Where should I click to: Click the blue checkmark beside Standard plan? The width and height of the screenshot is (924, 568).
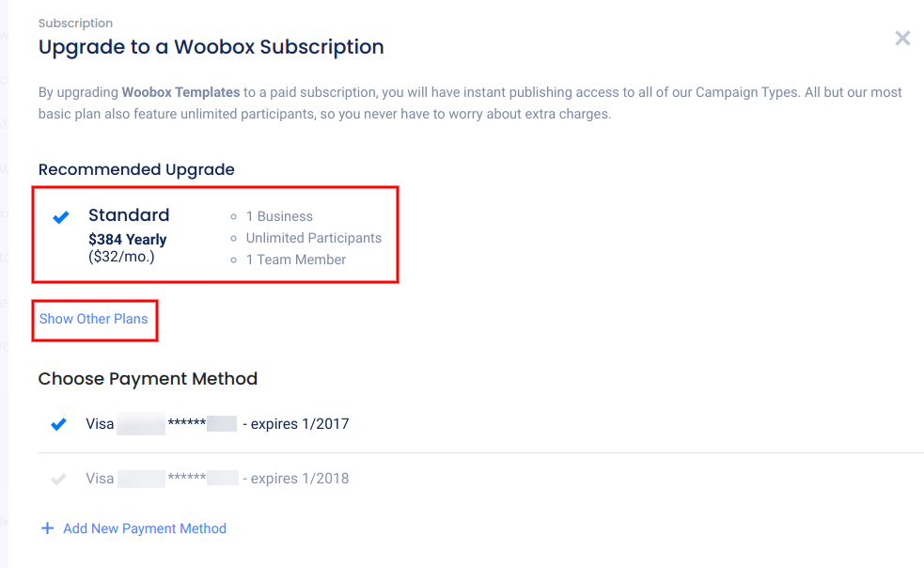pos(61,217)
